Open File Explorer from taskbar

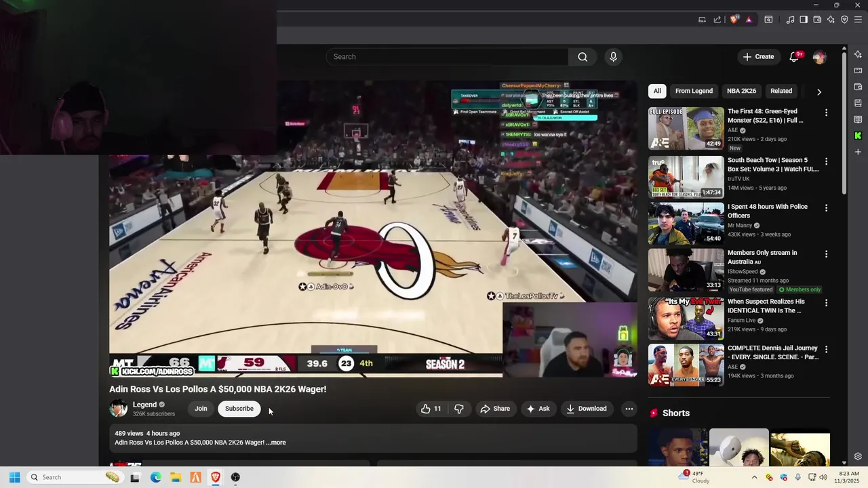176,477
